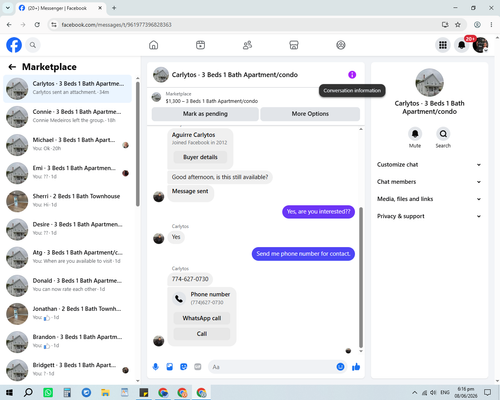Click Mark as pending button
The width and height of the screenshot is (500, 400).
[205, 114]
